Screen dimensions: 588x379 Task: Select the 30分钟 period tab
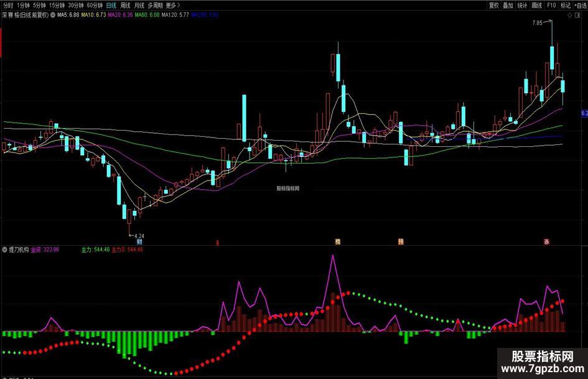click(76, 5)
